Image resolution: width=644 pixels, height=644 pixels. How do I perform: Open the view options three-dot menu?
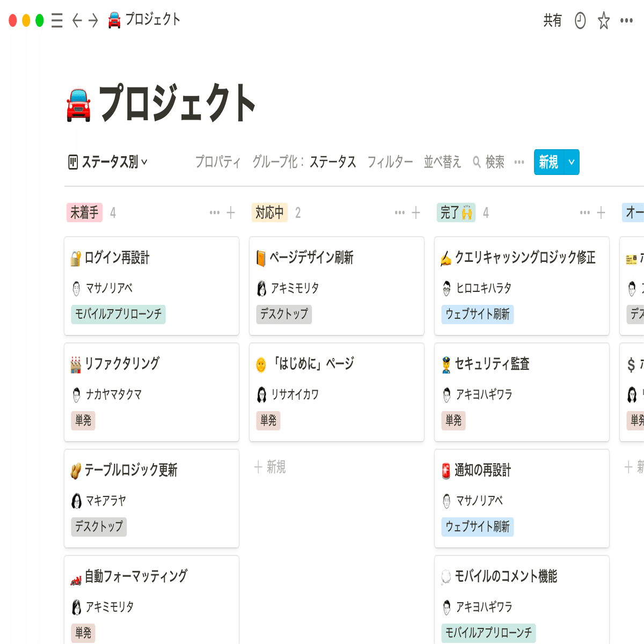click(519, 162)
